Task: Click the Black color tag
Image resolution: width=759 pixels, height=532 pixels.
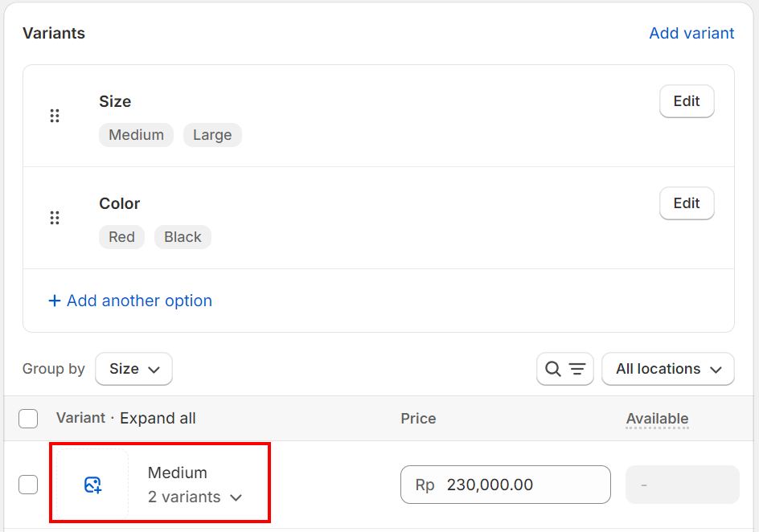Action: point(183,237)
